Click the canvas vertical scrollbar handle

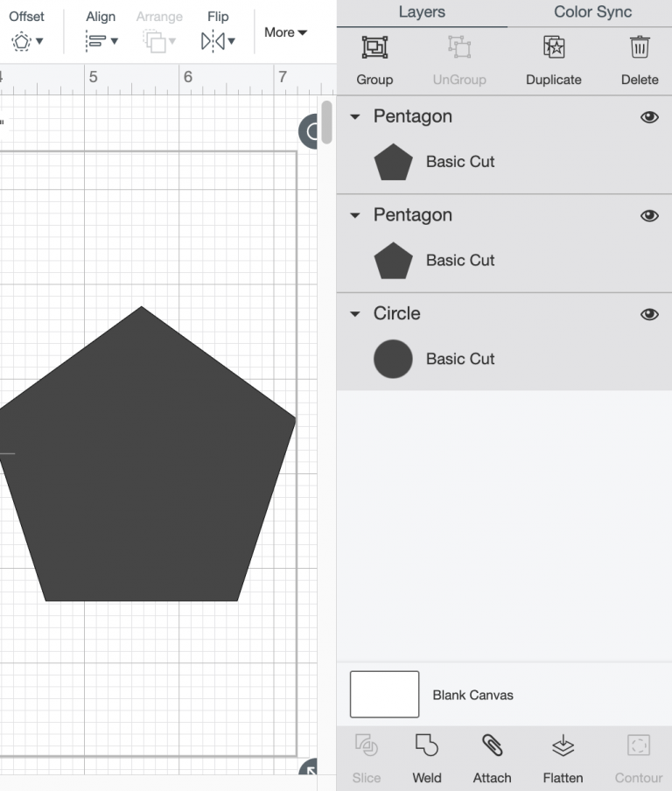tap(326, 122)
